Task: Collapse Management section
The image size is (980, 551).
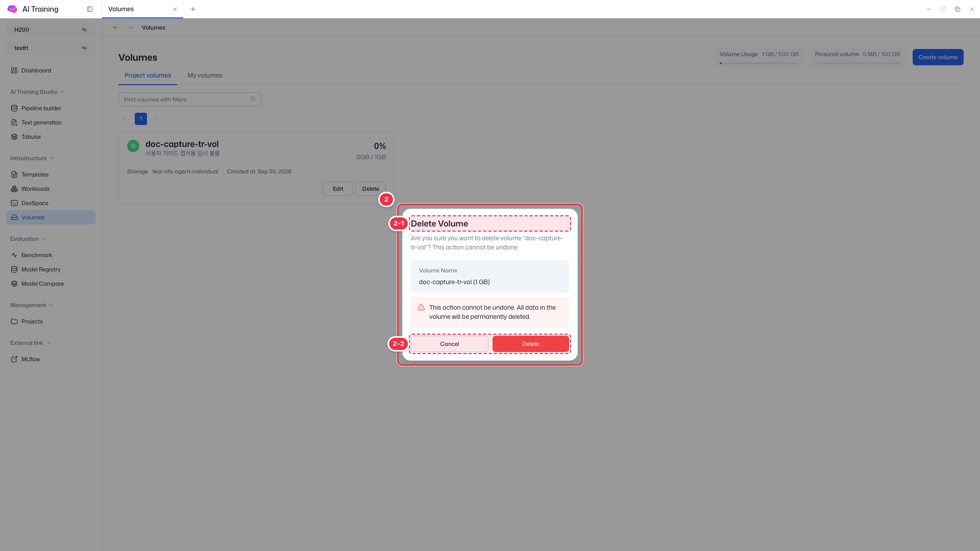Action: pyautogui.click(x=32, y=305)
